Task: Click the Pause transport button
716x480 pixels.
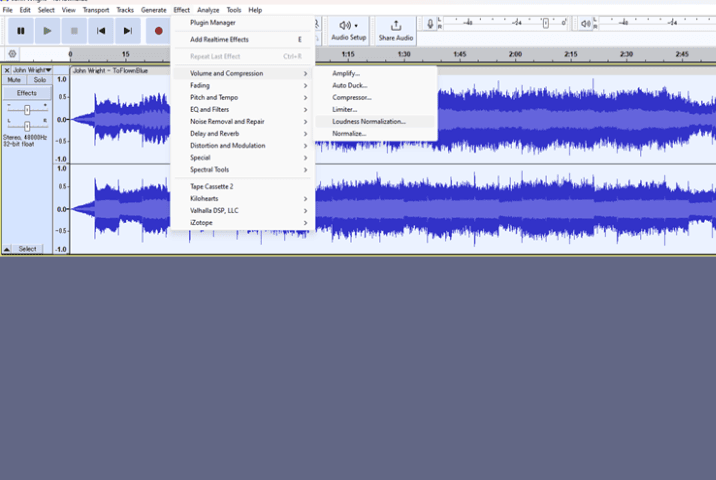Action: [21, 31]
